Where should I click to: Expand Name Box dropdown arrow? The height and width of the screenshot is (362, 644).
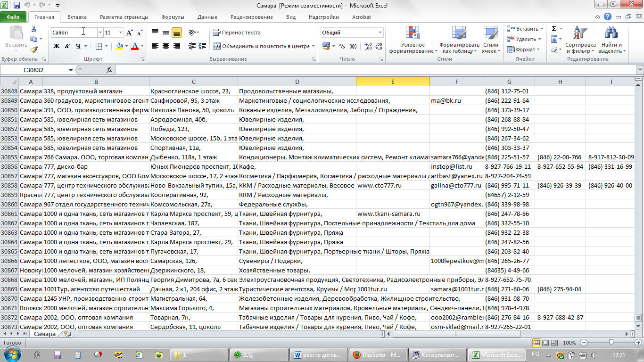point(71,70)
